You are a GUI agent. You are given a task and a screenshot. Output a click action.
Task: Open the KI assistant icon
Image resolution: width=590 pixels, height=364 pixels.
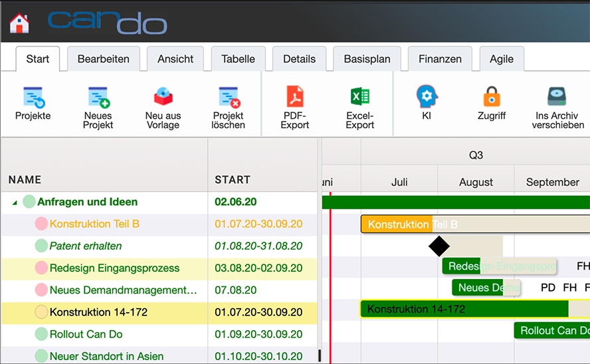click(x=427, y=96)
